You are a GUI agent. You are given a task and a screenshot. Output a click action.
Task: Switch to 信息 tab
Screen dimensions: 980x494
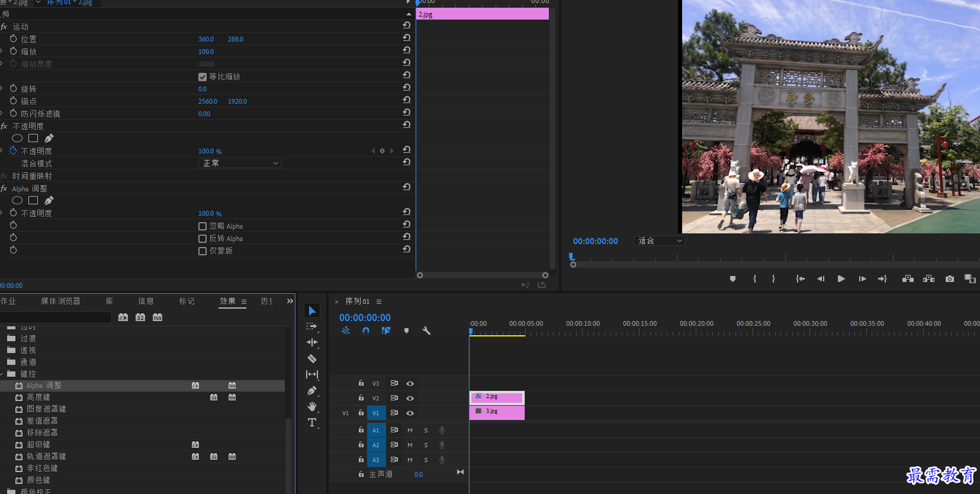(146, 301)
